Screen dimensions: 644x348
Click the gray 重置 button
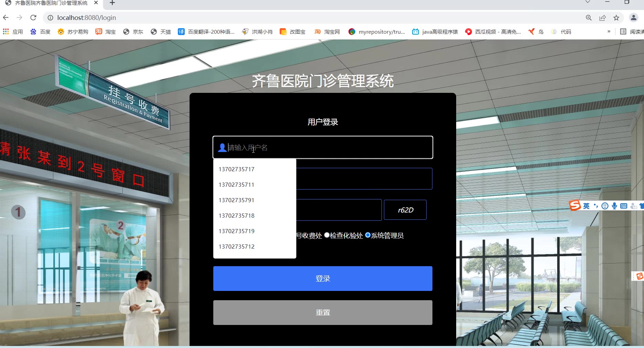coord(323,313)
